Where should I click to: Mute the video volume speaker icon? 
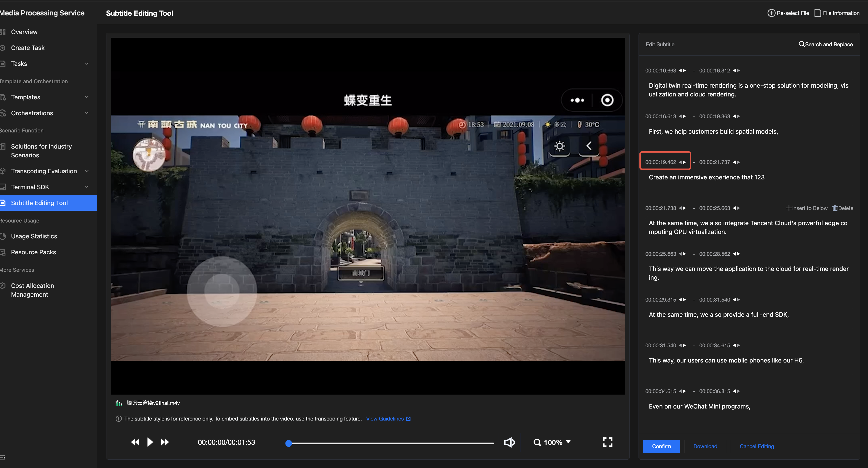509,442
